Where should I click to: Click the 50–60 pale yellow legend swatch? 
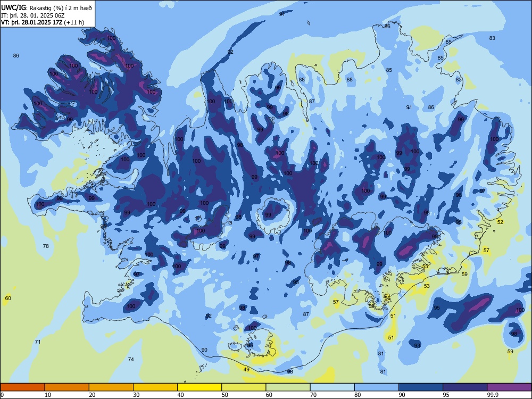click(244, 387)
